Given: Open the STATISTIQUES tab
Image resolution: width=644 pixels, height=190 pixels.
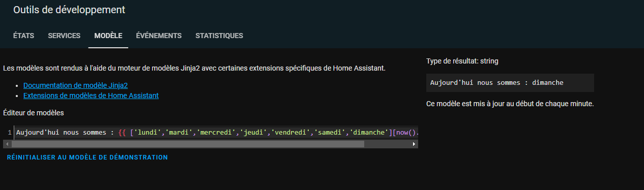Looking at the screenshot, I should [x=219, y=36].
